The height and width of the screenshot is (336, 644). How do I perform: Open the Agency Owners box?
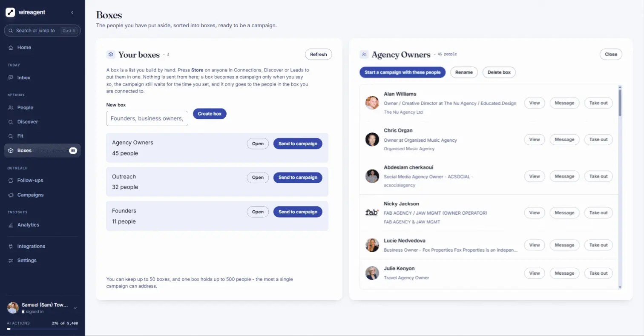pyautogui.click(x=258, y=144)
